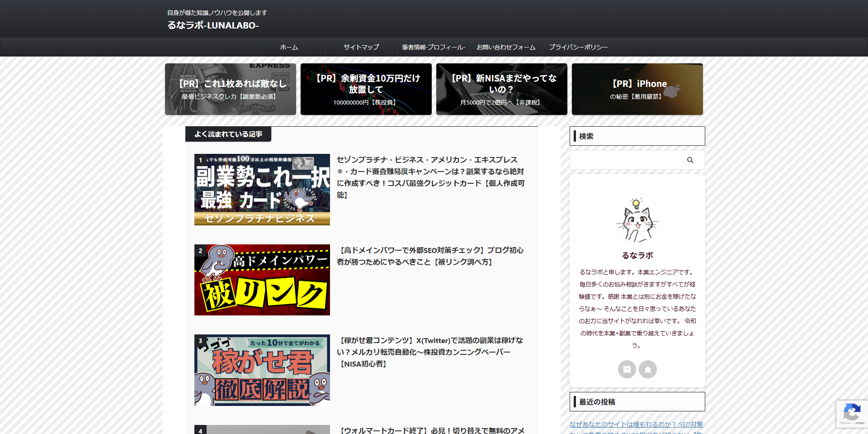868x434 pixels.
Task: Click the るなラボ-LUNALABO- site title
Action: 213,25
